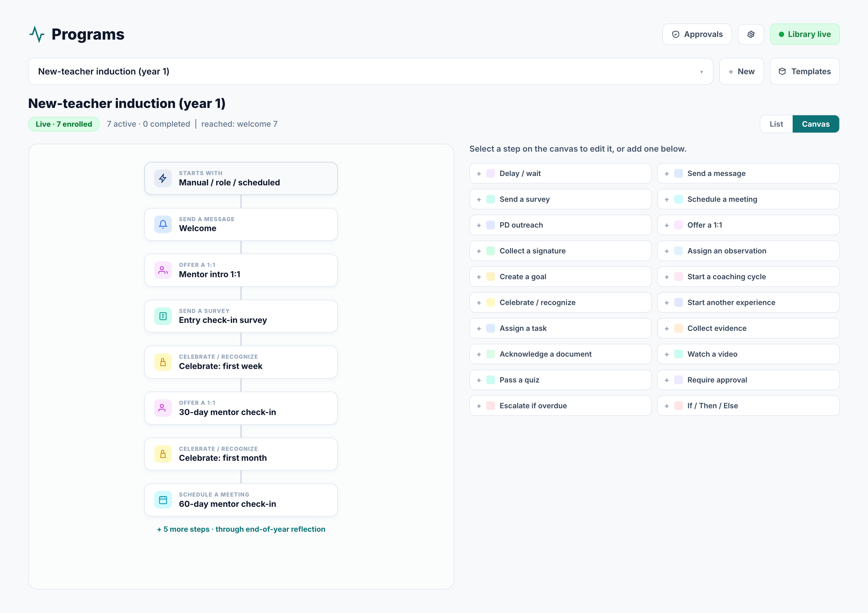868x613 pixels.
Task: Select the Celebrate: first week step card
Action: click(x=241, y=362)
